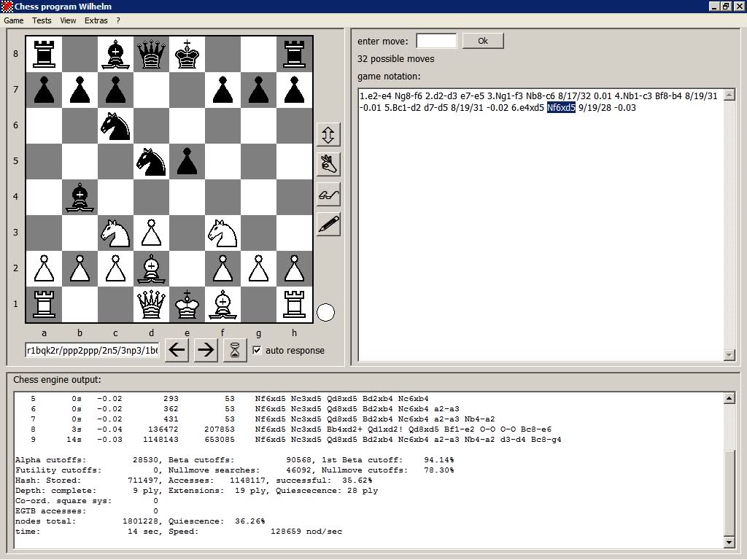This screenshot has height=560, width=747.
Task: Select the white queen on d1
Action: 152,304
